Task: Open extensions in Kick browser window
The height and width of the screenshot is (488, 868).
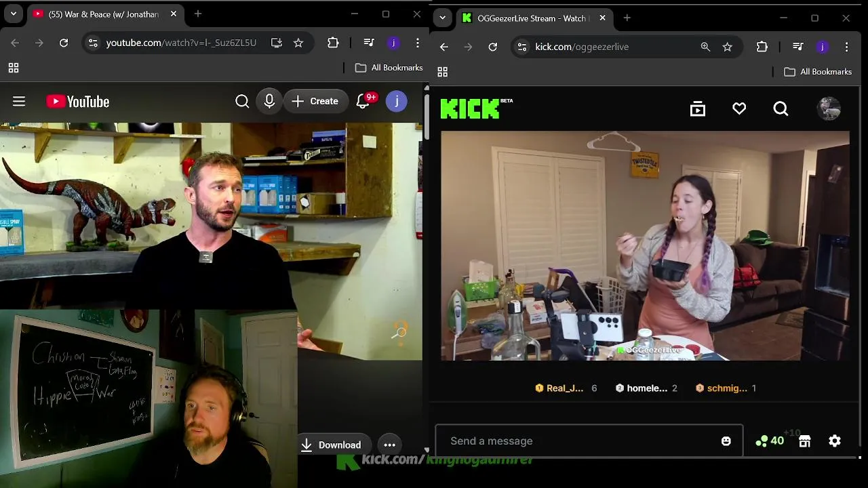Action: coord(762,47)
